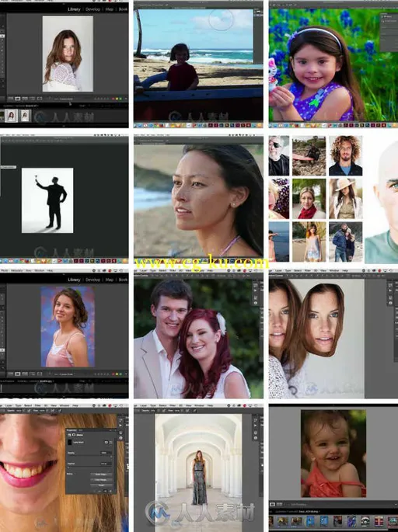Open Filter menu in smile close-up window
Image resolution: width=398 pixels, height=532 pixels.
tap(37, 405)
